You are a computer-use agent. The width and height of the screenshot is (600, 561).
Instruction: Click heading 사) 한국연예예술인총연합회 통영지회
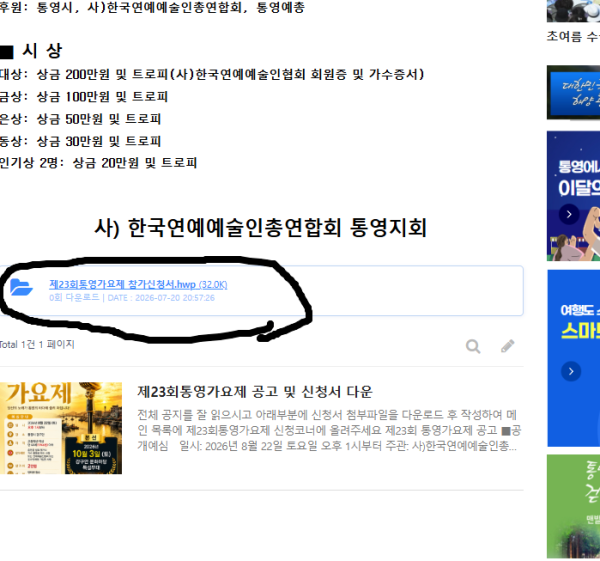pos(260,228)
